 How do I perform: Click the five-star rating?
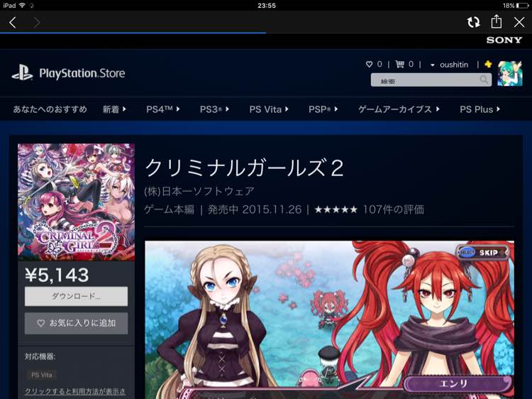[336, 209]
